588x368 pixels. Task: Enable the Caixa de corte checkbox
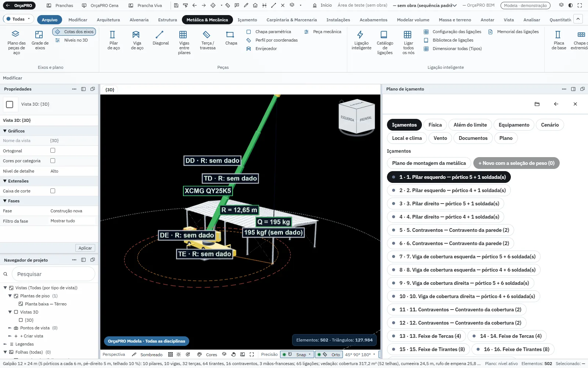click(x=53, y=191)
